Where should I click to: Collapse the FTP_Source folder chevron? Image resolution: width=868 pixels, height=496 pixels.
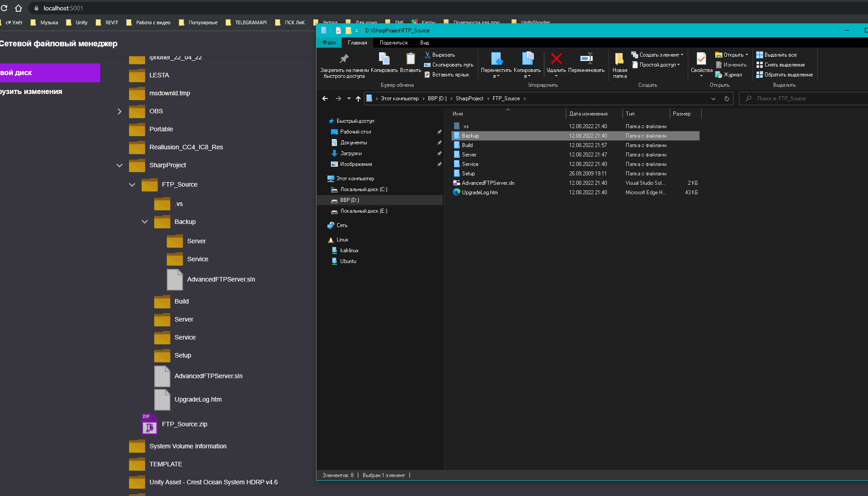pos(132,184)
